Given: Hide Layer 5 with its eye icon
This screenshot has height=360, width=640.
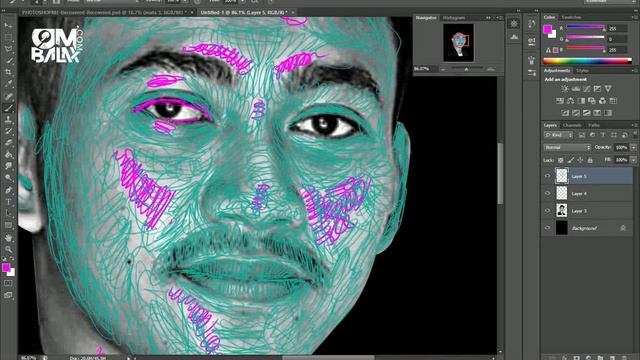Looking at the screenshot, I should (x=548, y=176).
